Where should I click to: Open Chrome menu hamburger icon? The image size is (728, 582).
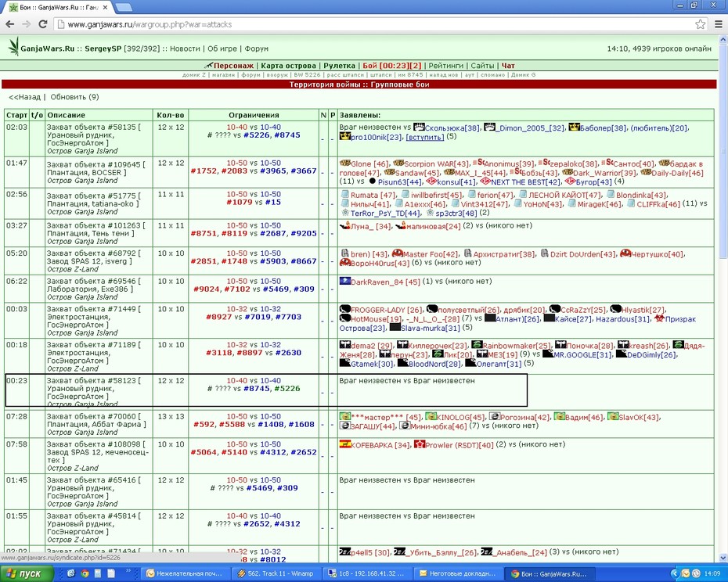(719, 24)
